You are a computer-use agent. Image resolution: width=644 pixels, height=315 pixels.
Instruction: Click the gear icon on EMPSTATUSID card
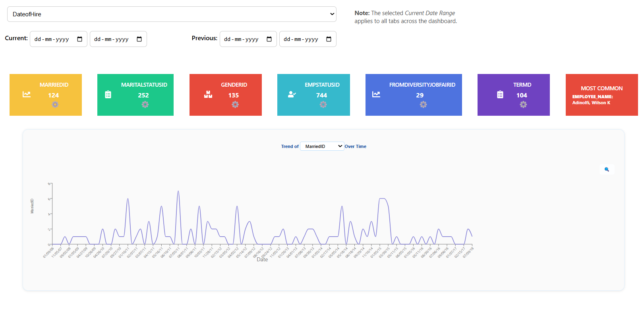click(323, 105)
